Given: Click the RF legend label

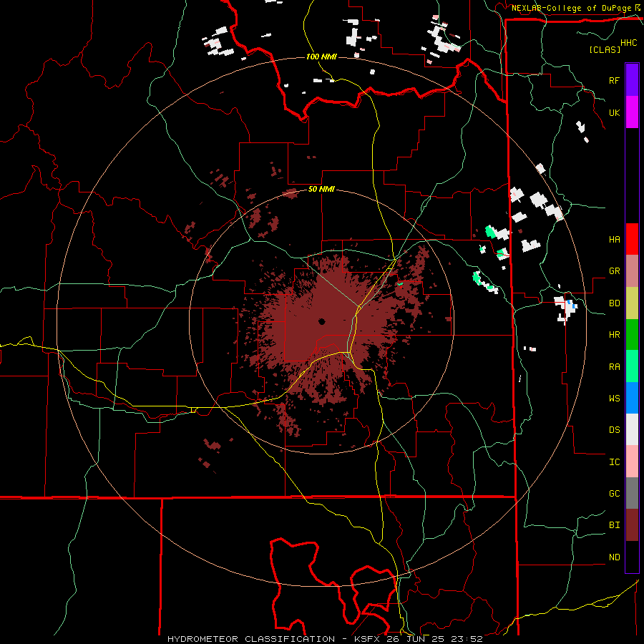Looking at the screenshot, I should click(x=614, y=80).
